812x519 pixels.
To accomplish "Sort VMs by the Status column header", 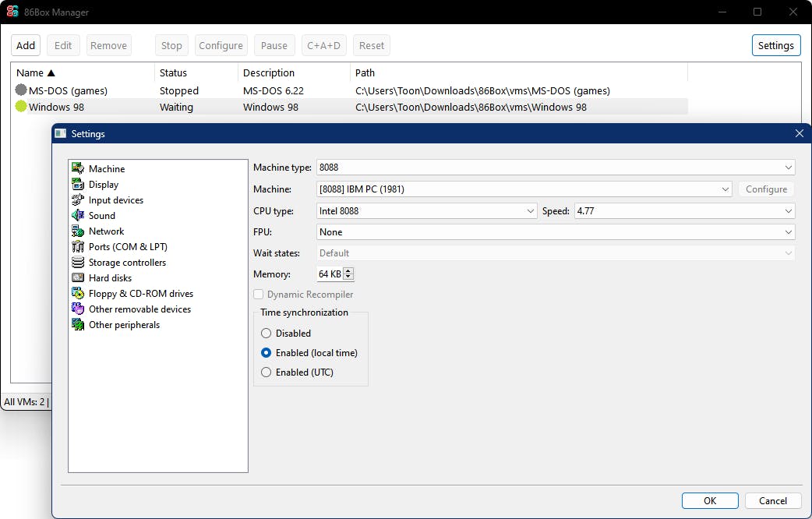I will 196,72.
